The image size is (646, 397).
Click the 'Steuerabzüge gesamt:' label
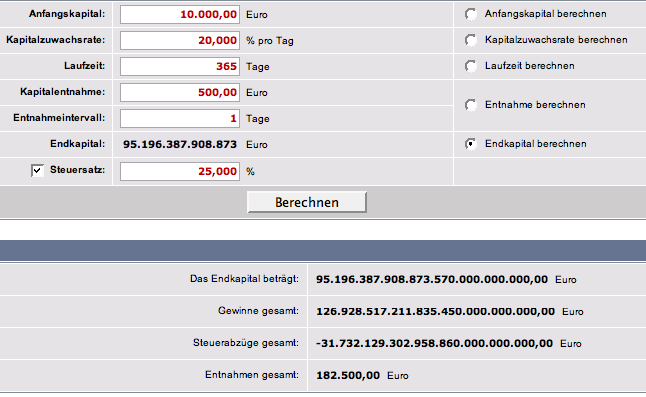click(246, 343)
